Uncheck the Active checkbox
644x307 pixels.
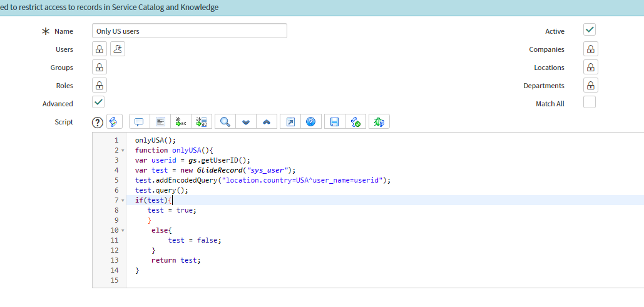[590, 30]
